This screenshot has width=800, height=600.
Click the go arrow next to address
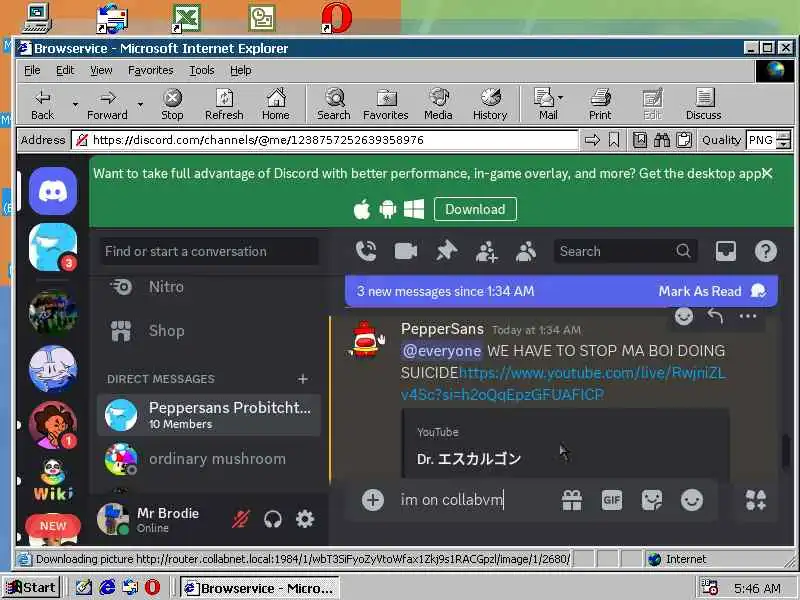click(x=592, y=140)
